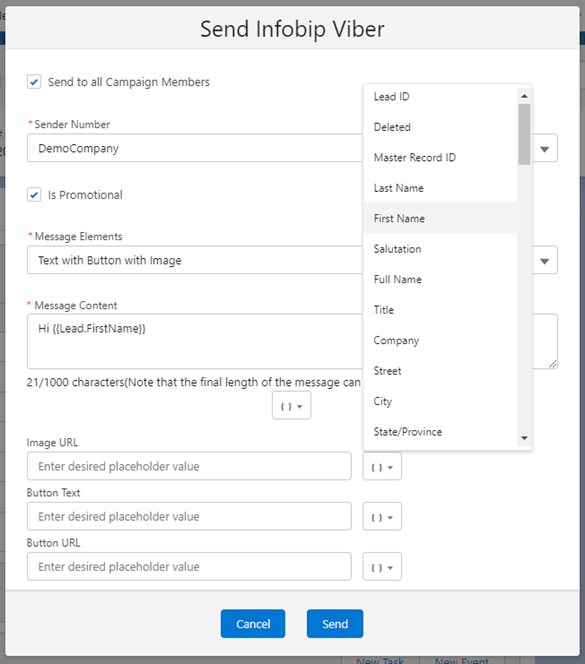
Task: Choose Deleted in the field list
Action: tap(440, 127)
